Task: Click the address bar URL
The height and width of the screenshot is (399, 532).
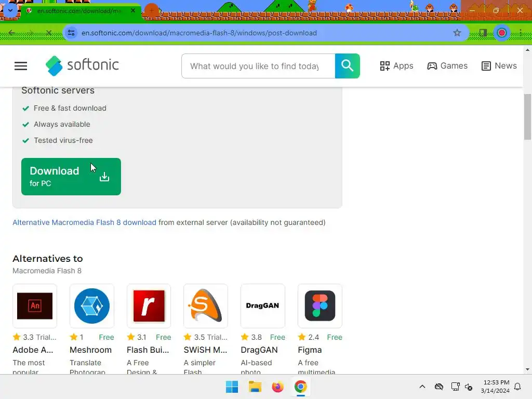Action: click(199, 33)
